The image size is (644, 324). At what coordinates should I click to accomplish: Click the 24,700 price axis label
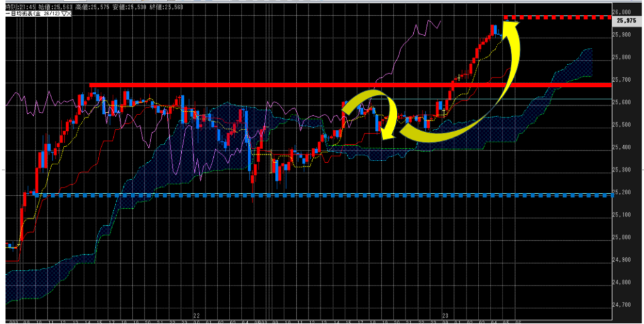[624, 304]
